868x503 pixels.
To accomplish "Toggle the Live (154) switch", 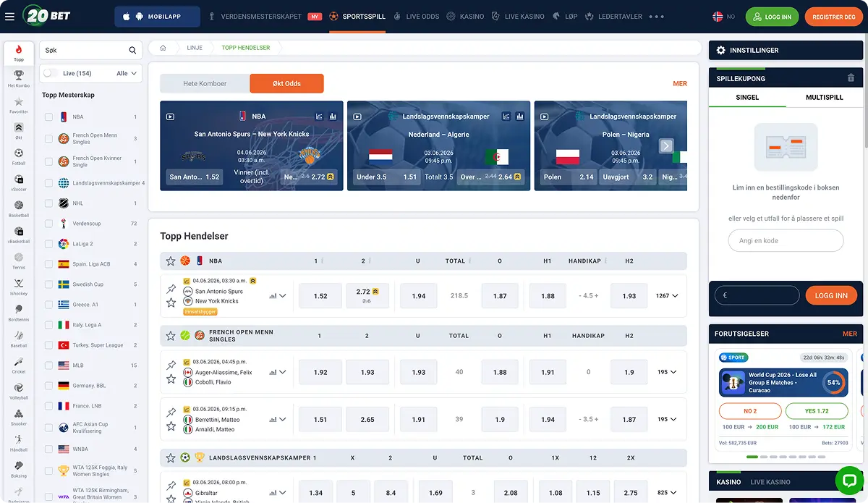I will click(x=51, y=73).
